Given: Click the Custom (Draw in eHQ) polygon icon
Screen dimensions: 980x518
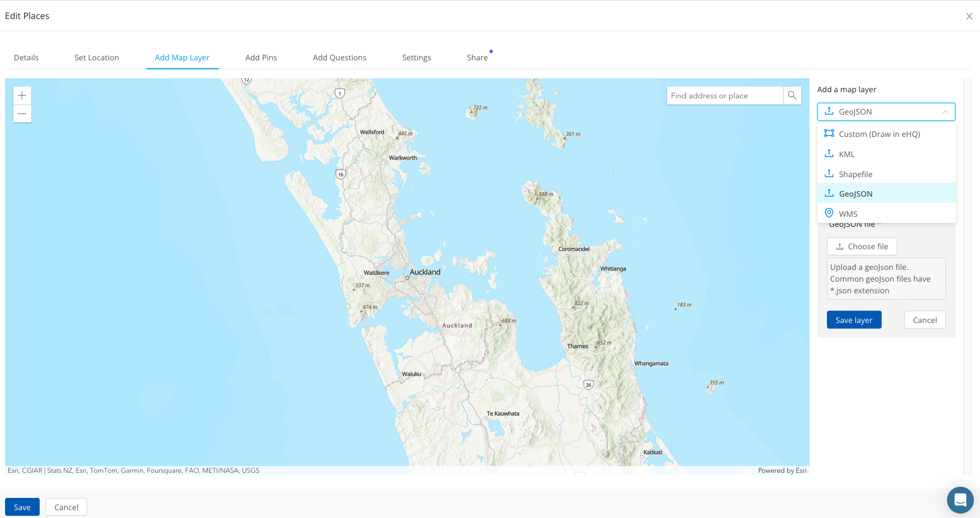Looking at the screenshot, I should click(829, 134).
